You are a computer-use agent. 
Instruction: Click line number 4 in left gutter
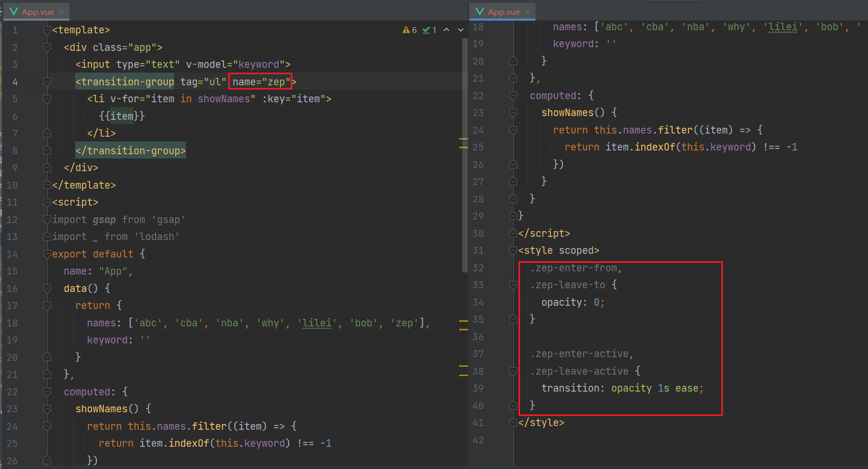[x=15, y=82]
